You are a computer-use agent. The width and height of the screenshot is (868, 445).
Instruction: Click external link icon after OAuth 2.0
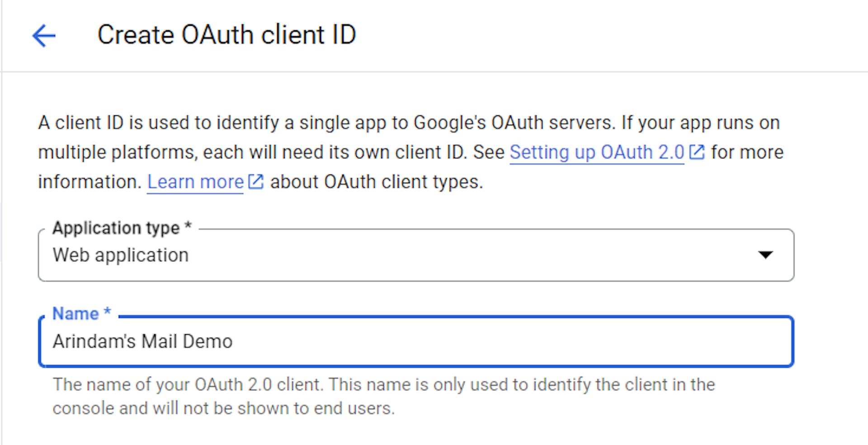coord(697,152)
